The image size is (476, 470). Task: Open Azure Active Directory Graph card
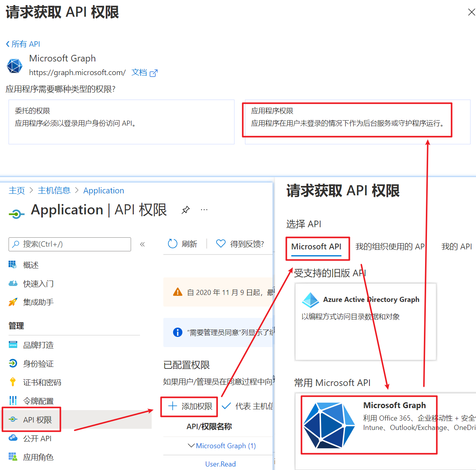coord(366,321)
